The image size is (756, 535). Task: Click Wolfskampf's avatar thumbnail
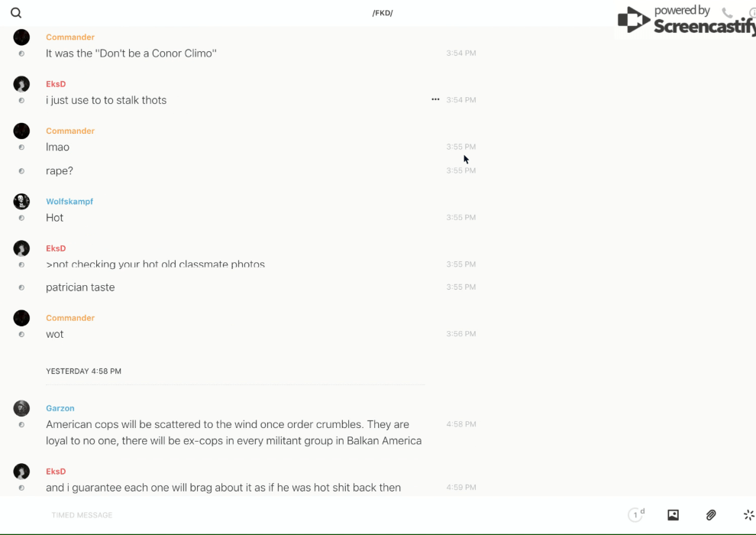21,202
